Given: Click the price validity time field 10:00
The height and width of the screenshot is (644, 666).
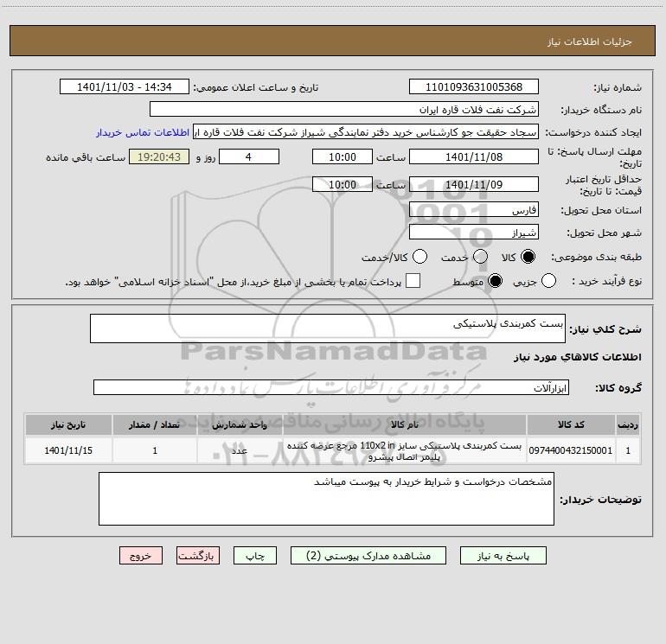Looking at the screenshot, I should click(343, 185).
